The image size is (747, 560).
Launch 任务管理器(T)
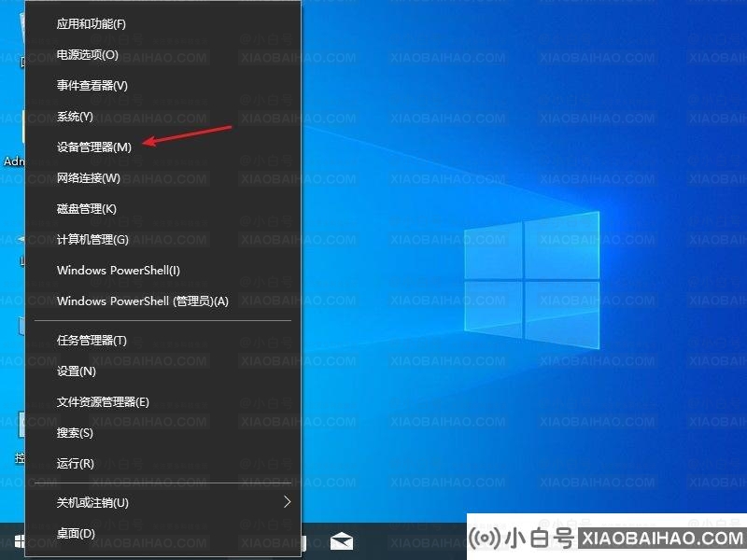(x=162, y=341)
